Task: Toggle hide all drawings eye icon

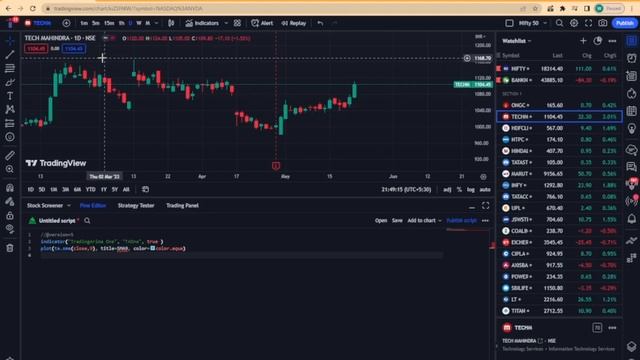Action: pos(10,229)
